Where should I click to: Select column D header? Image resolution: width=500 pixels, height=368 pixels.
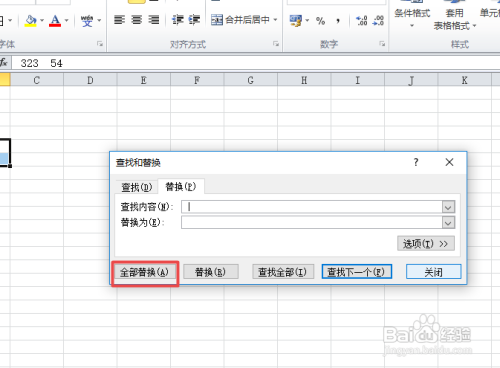point(90,80)
